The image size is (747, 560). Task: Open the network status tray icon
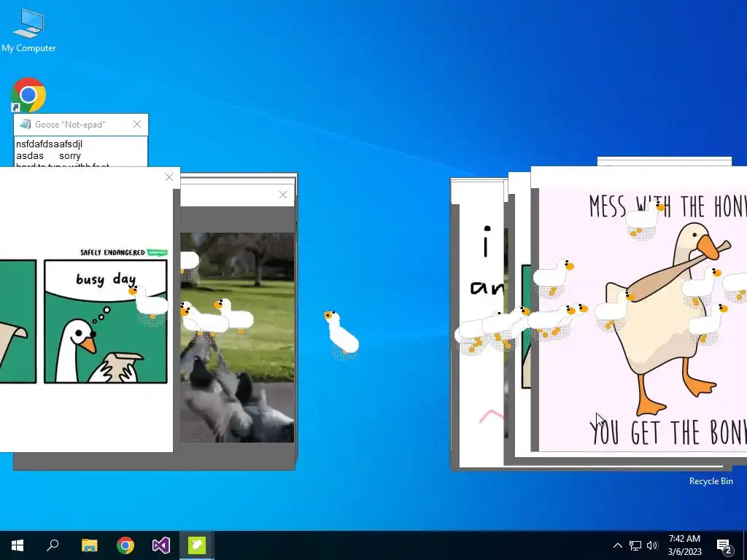(635, 545)
